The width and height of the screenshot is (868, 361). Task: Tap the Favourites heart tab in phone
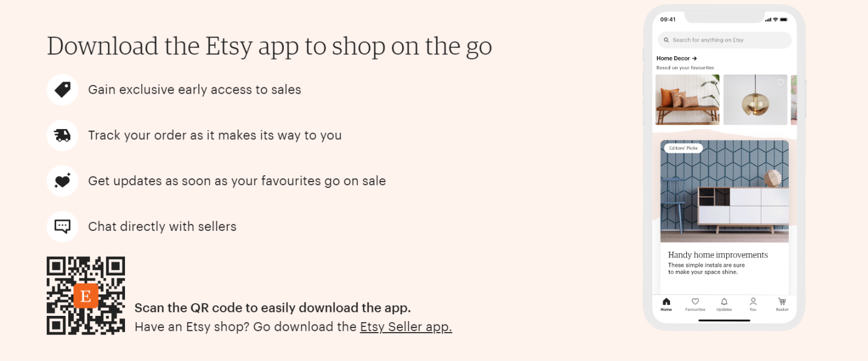tap(695, 304)
